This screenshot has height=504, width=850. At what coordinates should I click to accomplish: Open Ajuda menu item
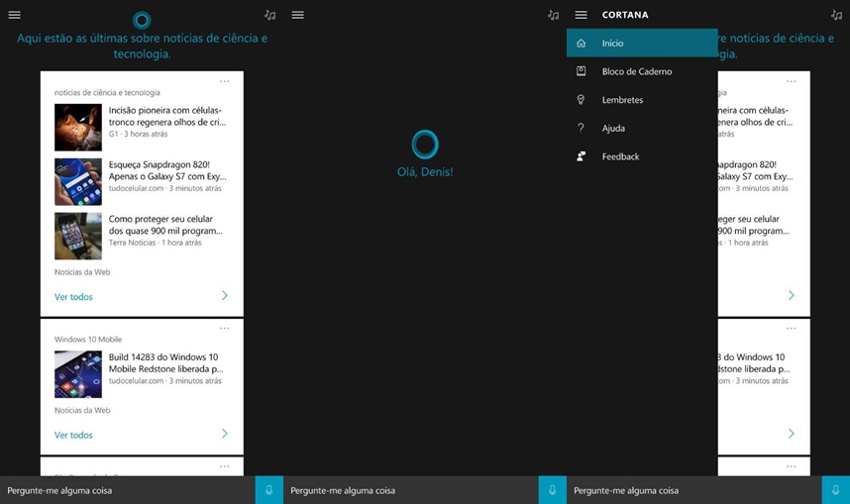(x=642, y=128)
